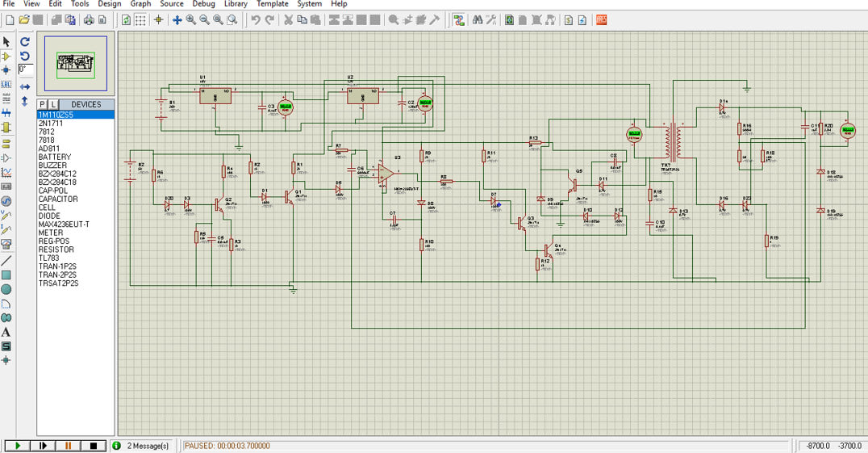This screenshot has height=453, width=868.
Task: Open the Design menu
Action: (x=109, y=4)
